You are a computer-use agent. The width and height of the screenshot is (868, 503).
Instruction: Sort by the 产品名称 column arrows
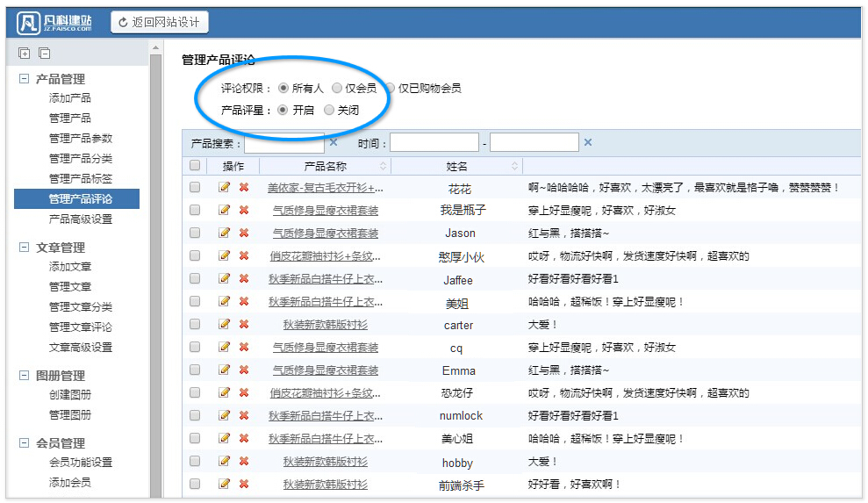[383, 166]
